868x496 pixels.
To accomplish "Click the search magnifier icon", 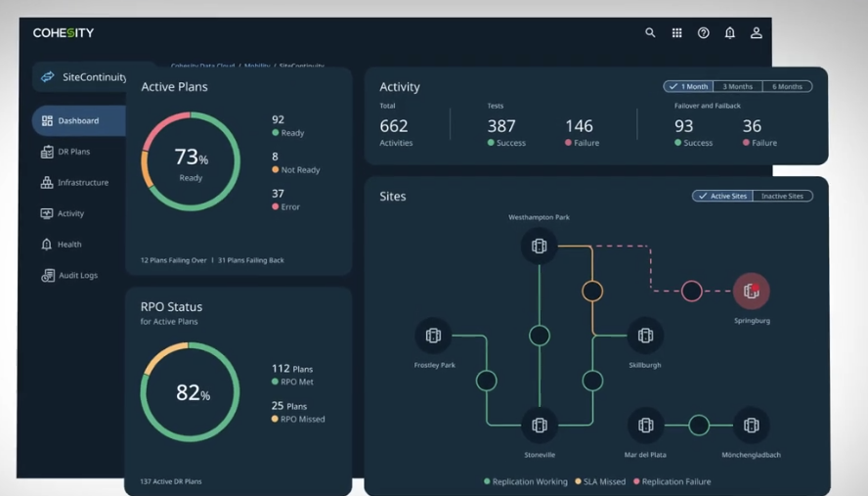I will 650,33.
